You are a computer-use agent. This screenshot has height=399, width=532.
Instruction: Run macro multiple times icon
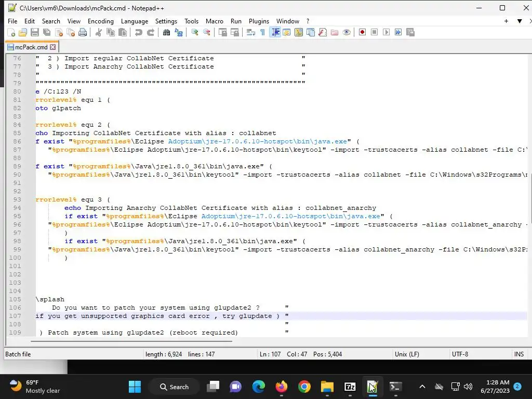pos(398,32)
